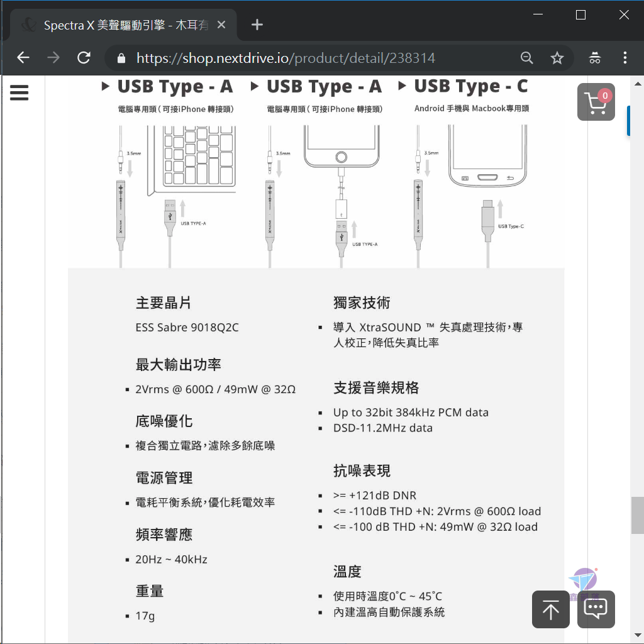
Task: Click the 使用時溫度0°C ~ 45°C line
Action: click(x=387, y=596)
